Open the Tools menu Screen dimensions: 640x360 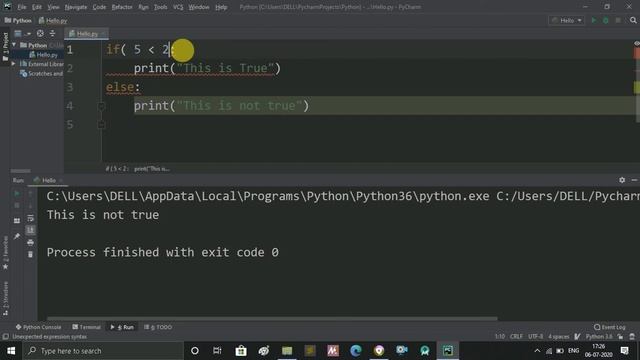tap(160, 7)
